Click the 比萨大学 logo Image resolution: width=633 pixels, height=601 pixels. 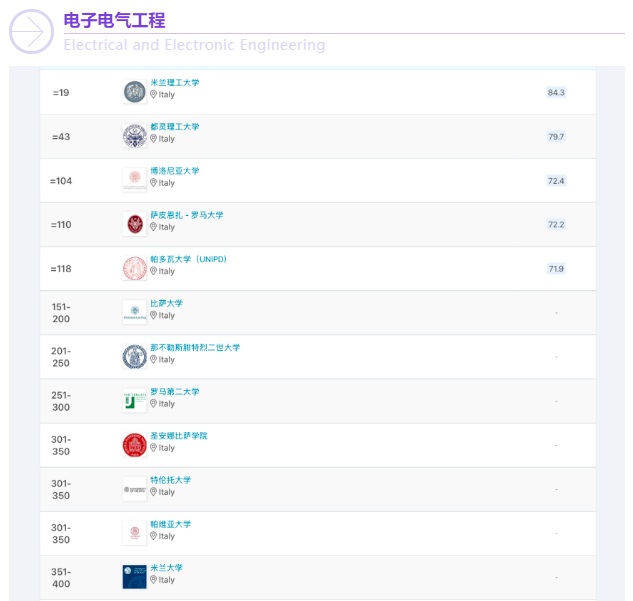click(134, 312)
